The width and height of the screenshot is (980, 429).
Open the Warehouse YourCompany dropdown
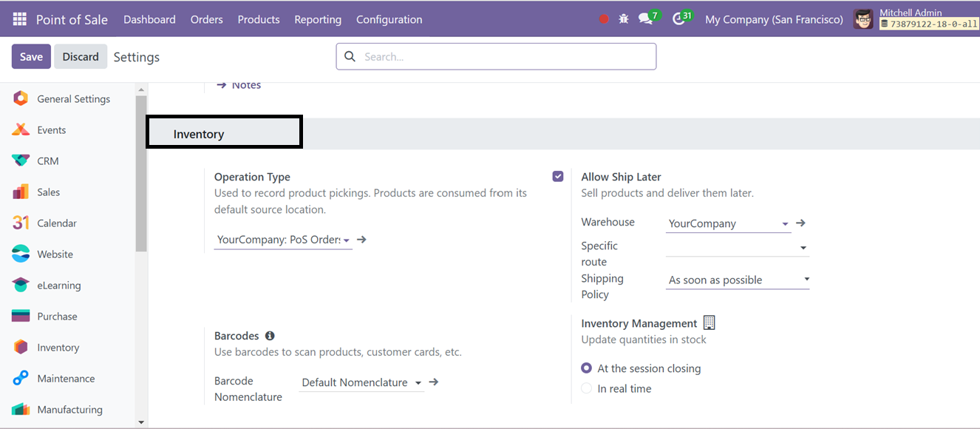[x=729, y=223]
